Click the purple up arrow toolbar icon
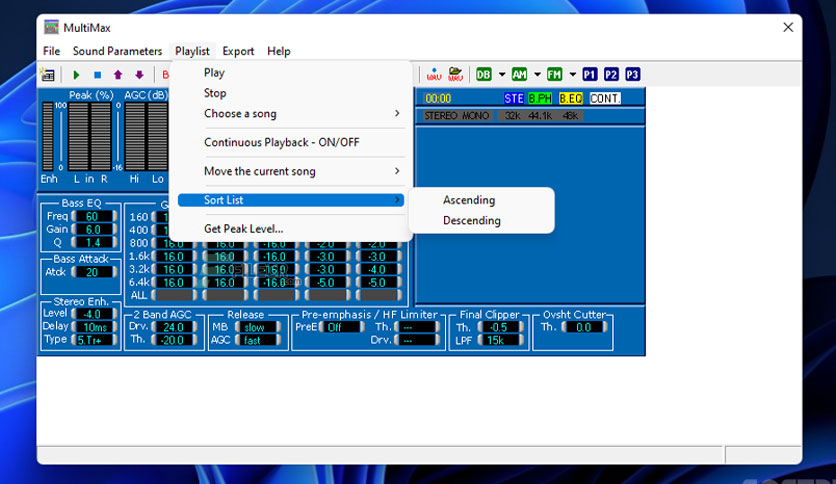The height and width of the screenshot is (484, 836). [118, 75]
